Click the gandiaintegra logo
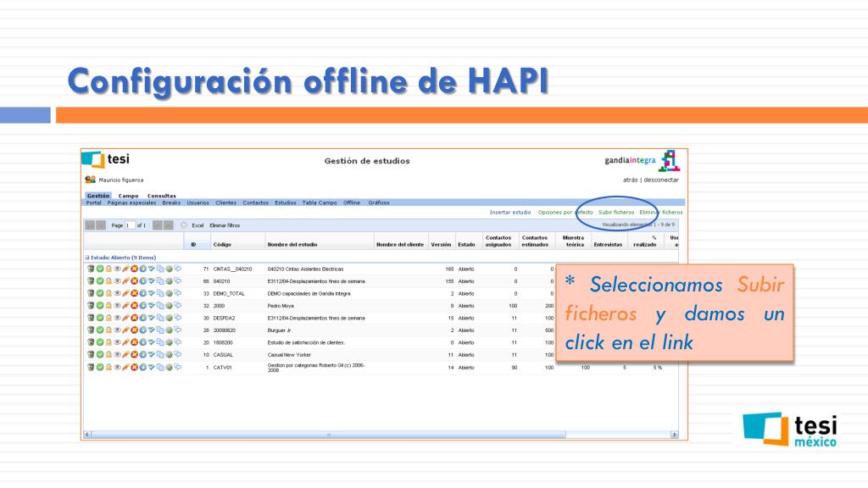 [x=643, y=161]
